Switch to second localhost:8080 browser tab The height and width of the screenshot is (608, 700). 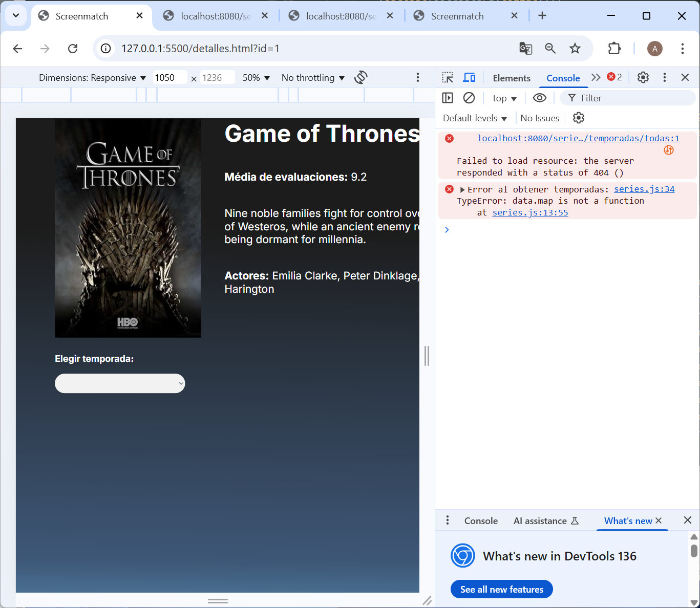(x=216, y=16)
